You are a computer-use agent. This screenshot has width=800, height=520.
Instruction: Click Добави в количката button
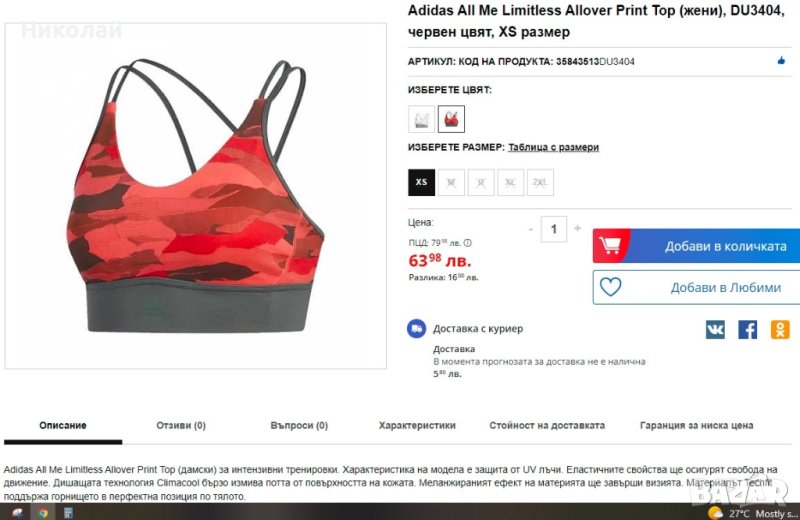(x=696, y=246)
